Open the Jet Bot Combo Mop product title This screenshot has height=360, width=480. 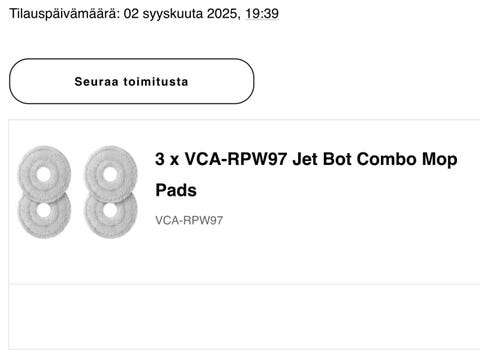[306, 174]
